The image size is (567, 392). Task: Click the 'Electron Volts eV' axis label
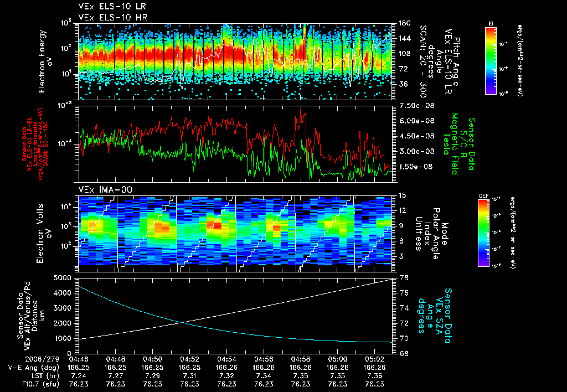point(43,234)
